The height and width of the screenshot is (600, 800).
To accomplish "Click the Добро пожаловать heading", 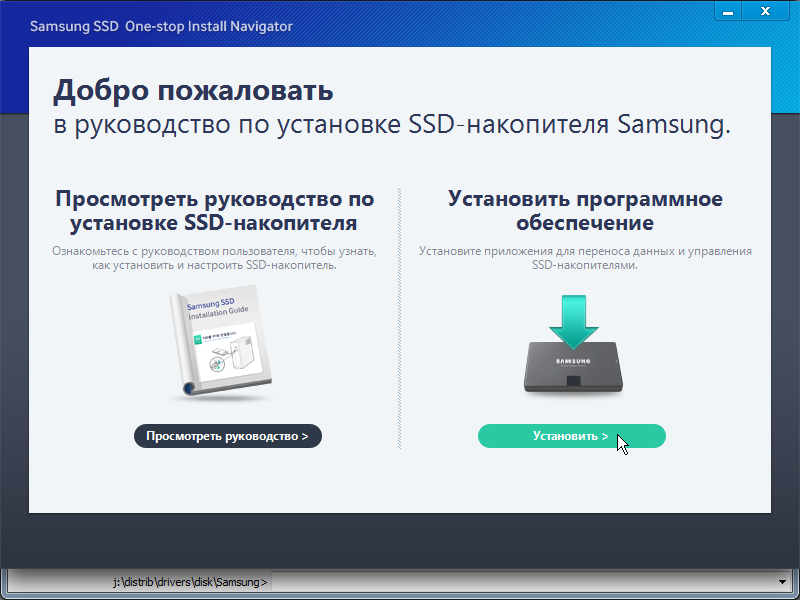I will point(193,91).
